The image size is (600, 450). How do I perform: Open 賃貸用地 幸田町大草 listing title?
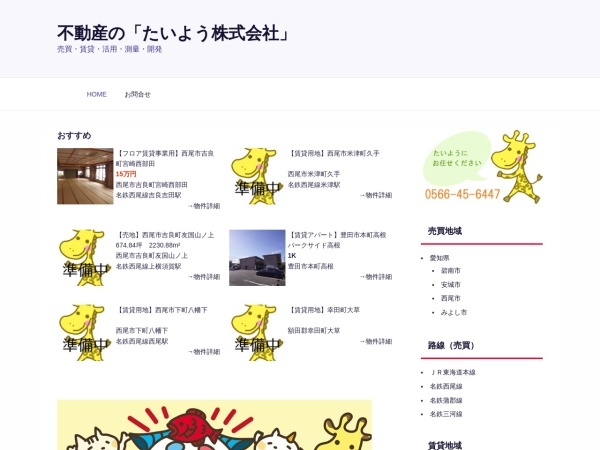tap(324, 310)
